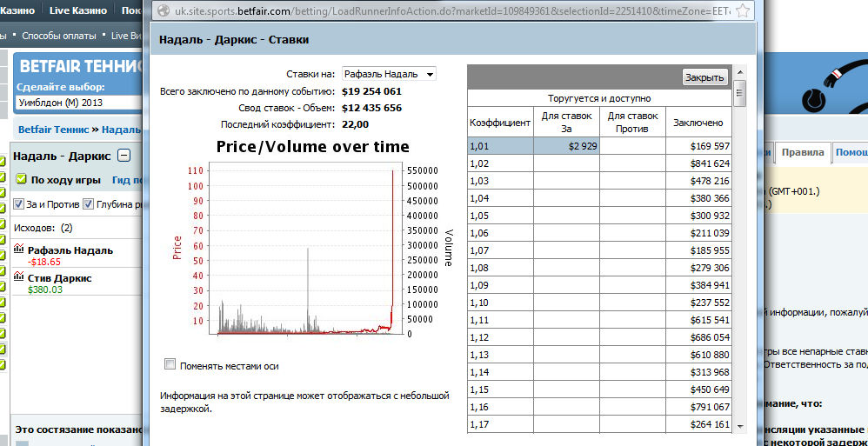This screenshot has width=868, height=446.
Task: Click the Коэффициент column header
Action: pos(500,123)
